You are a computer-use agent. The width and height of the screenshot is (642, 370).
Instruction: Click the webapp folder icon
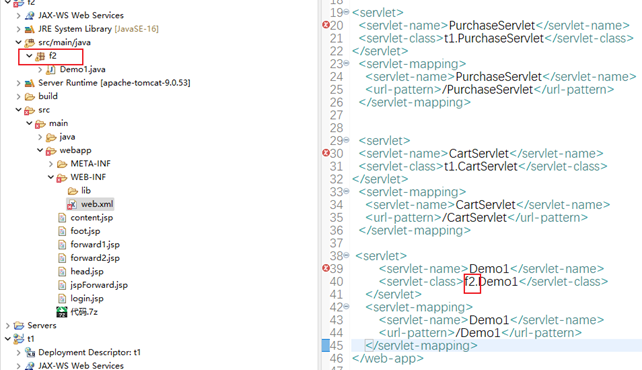point(51,151)
